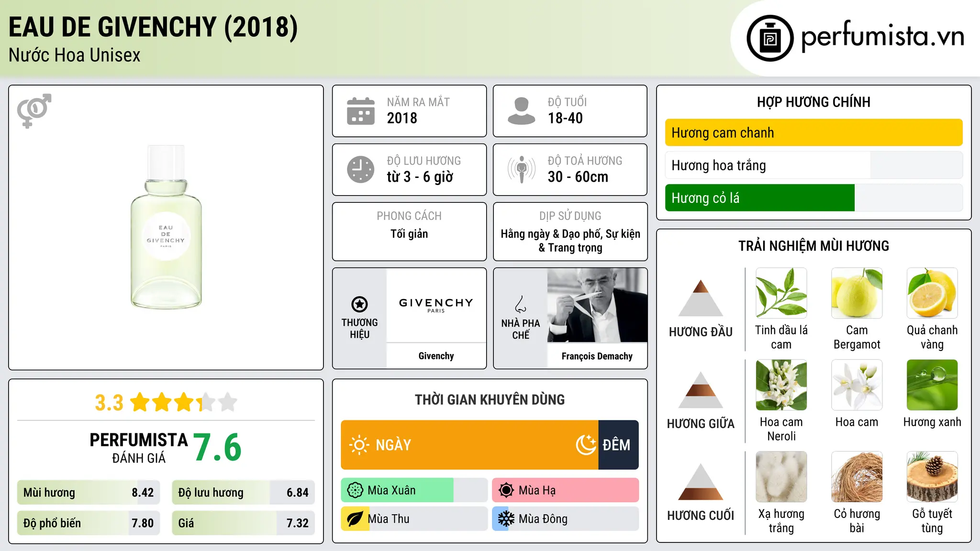Screen dimensions: 980x551
Task: Click the Mùa Xuân season bar
Action: click(414, 490)
